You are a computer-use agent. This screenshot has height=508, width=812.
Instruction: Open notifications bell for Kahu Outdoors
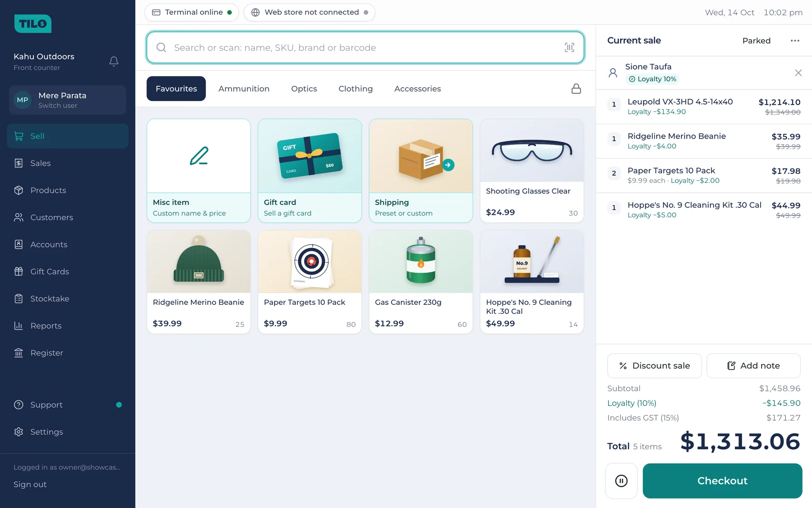pyautogui.click(x=114, y=61)
